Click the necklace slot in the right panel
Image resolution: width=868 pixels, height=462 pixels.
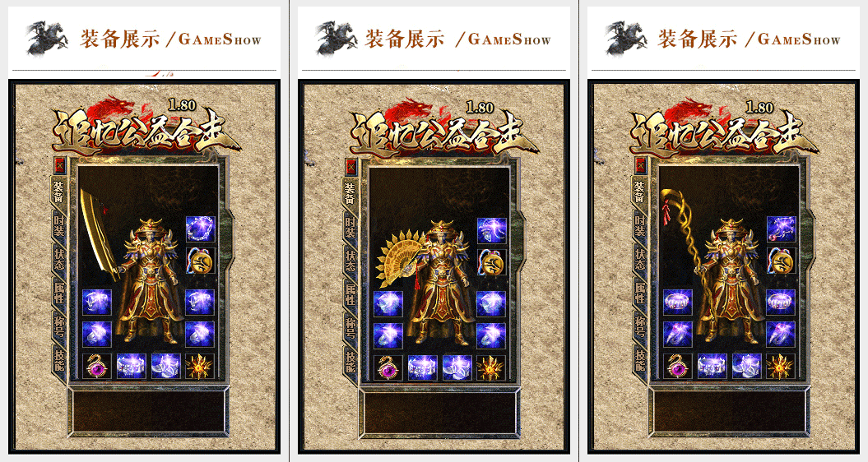[781, 229]
